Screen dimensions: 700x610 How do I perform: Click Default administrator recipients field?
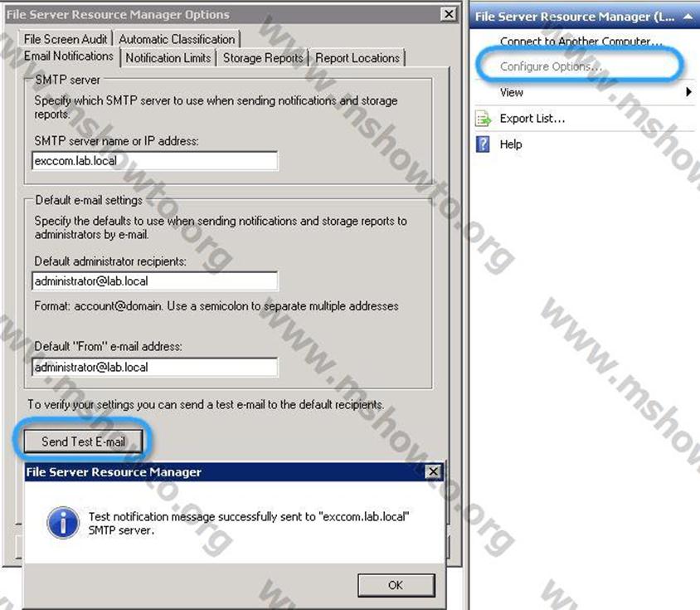click(x=155, y=281)
